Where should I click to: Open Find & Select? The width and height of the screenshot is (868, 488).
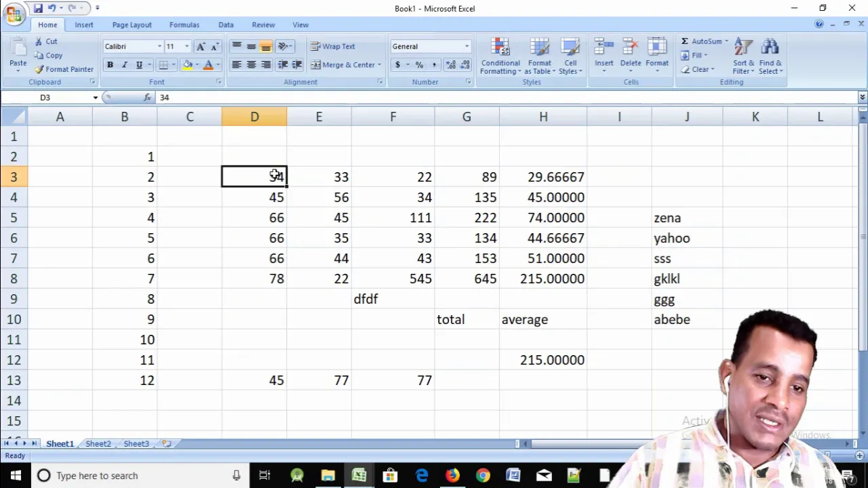tap(770, 56)
